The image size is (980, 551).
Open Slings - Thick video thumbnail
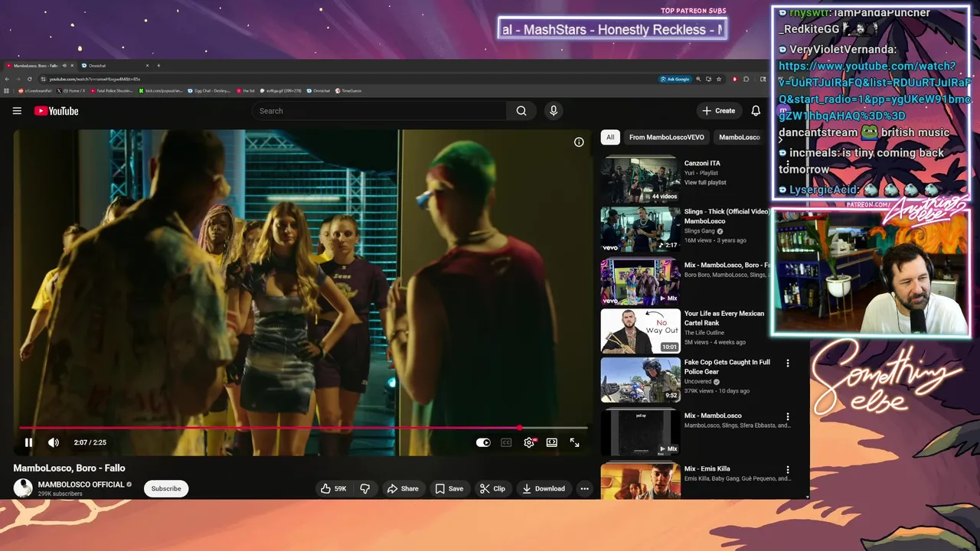tap(640, 229)
